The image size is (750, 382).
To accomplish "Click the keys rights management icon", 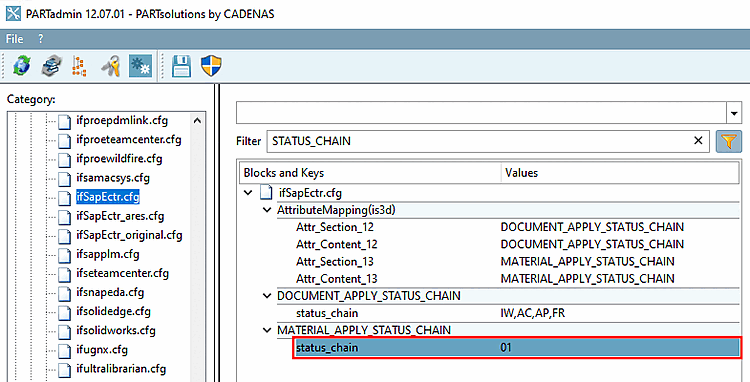I will (x=111, y=66).
